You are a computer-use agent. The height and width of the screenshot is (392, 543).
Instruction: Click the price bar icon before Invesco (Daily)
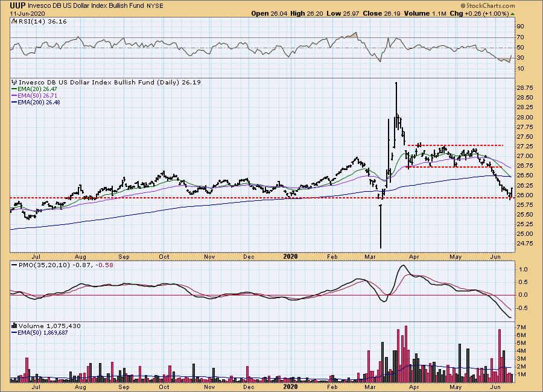[x=14, y=83]
